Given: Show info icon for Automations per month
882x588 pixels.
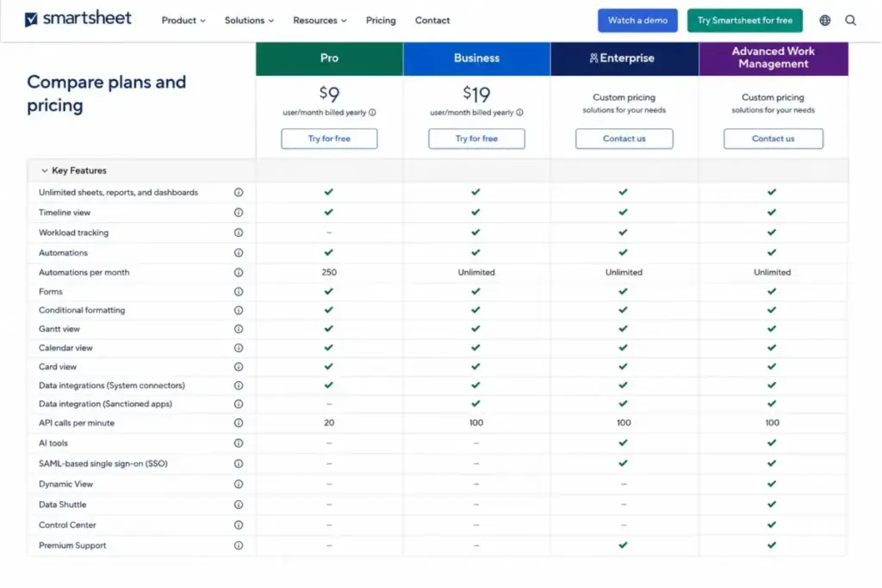Looking at the screenshot, I should pyautogui.click(x=239, y=273).
